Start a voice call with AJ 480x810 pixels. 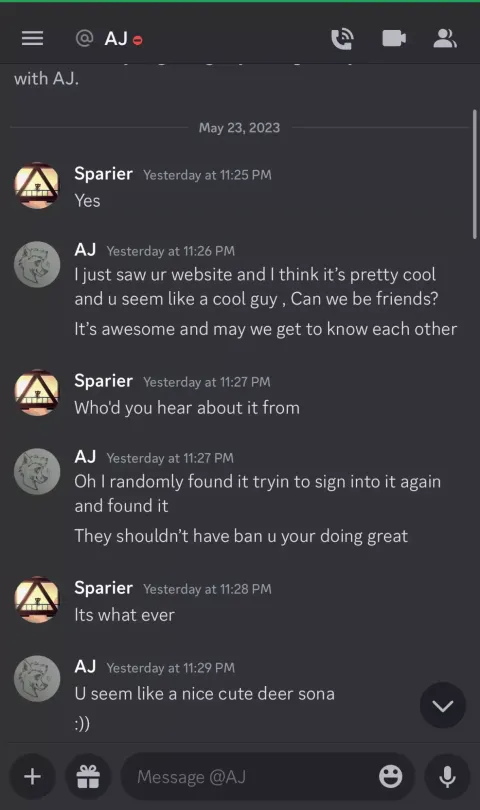(342, 39)
